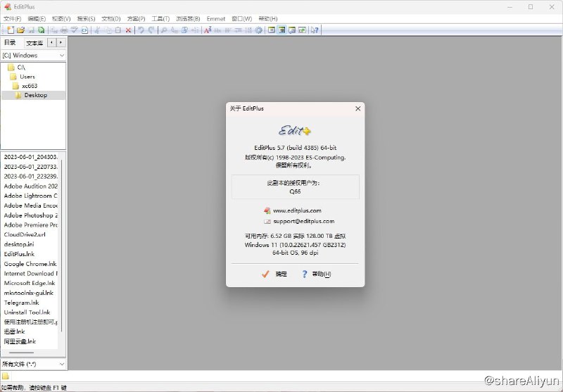Select the Users folder in directory tree
The height and width of the screenshot is (392, 563).
point(27,77)
